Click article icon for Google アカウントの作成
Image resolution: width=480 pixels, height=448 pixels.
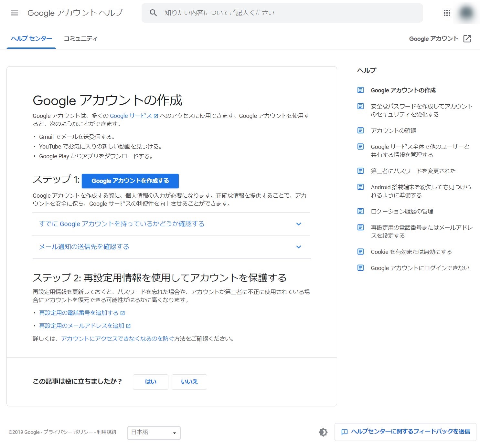(361, 90)
